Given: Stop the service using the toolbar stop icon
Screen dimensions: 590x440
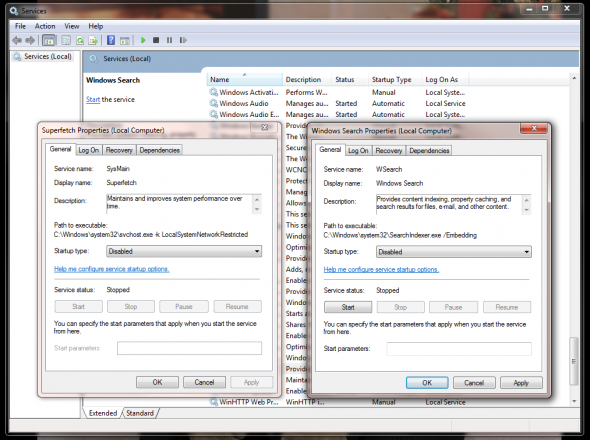Looking at the screenshot, I should click(156, 40).
